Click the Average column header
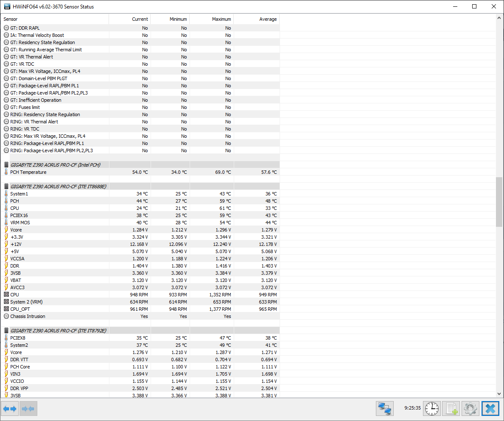The image size is (504, 421). (257, 19)
